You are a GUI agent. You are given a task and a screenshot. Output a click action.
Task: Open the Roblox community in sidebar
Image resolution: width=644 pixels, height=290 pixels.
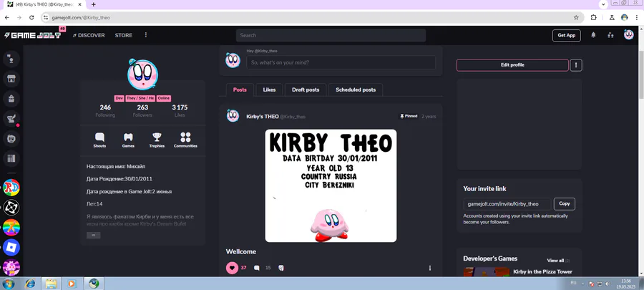click(11, 247)
